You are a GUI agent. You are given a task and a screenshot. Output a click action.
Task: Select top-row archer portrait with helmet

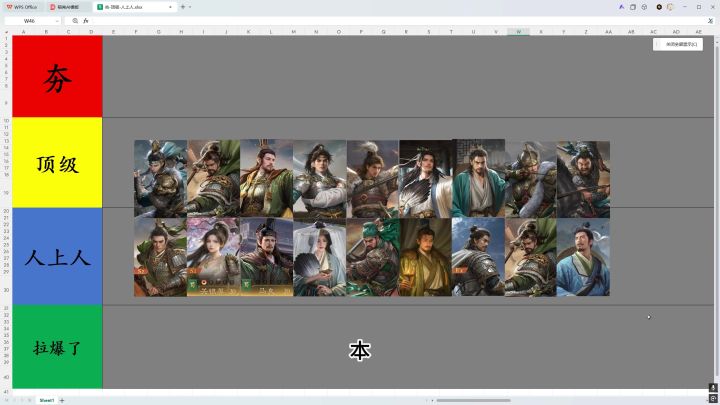531,179
